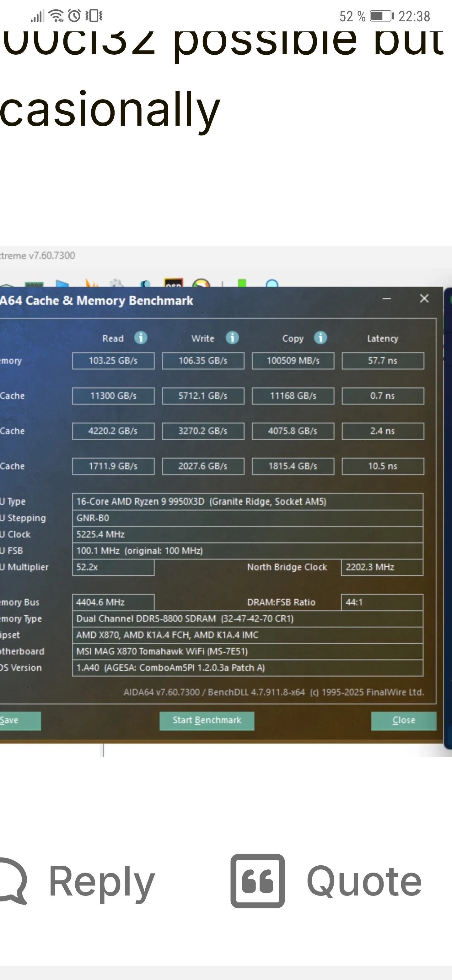
Task: Tap the vibrate mode status icon
Action: [94, 16]
